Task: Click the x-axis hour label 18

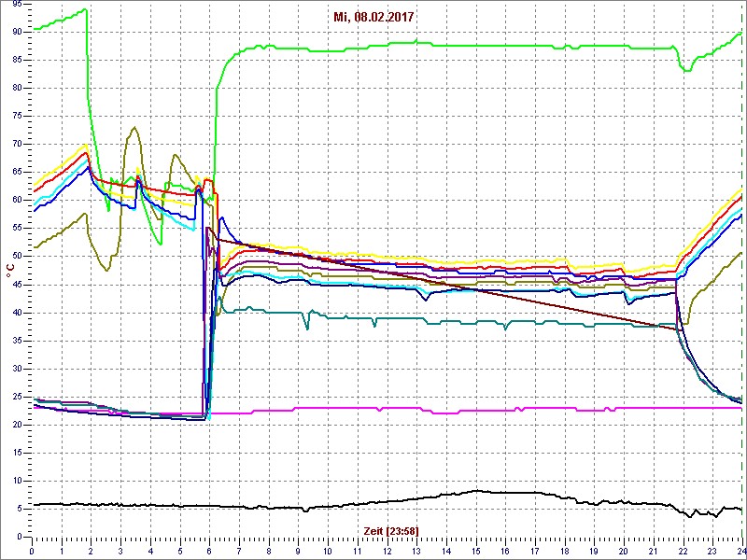Action: tap(566, 551)
